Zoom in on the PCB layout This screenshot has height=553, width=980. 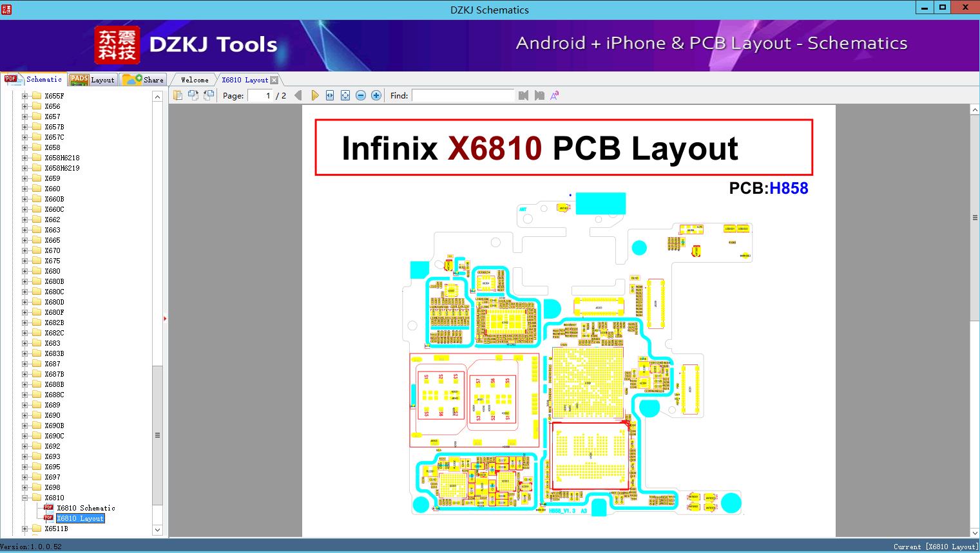click(x=376, y=95)
